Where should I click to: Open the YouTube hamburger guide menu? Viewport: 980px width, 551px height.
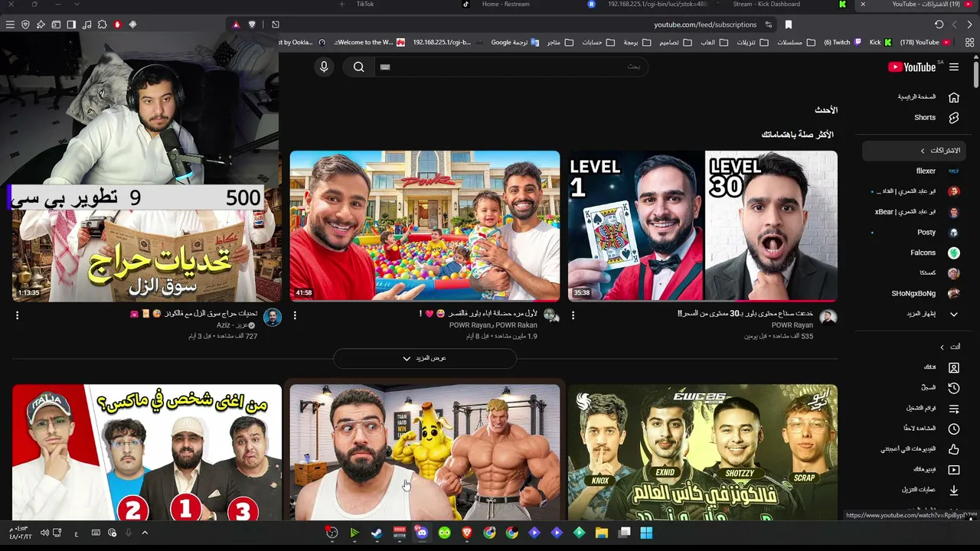pos(954,67)
